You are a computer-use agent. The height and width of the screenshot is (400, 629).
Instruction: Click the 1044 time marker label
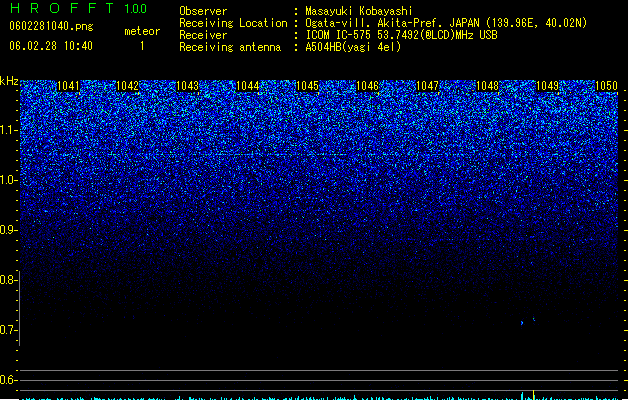click(x=248, y=86)
